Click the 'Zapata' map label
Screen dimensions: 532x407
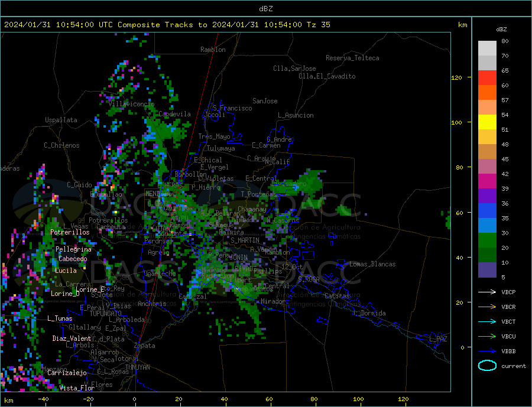pos(145,346)
